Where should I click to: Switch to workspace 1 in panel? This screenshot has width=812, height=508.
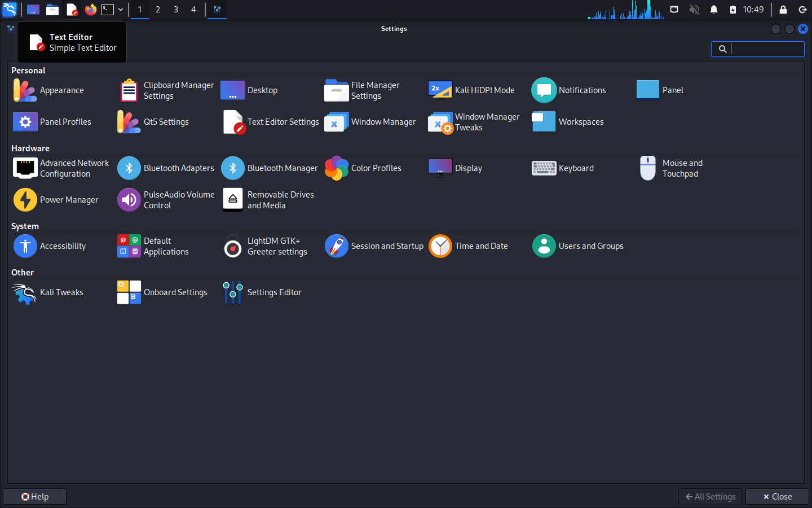pyautogui.click(x=140, y=10)
